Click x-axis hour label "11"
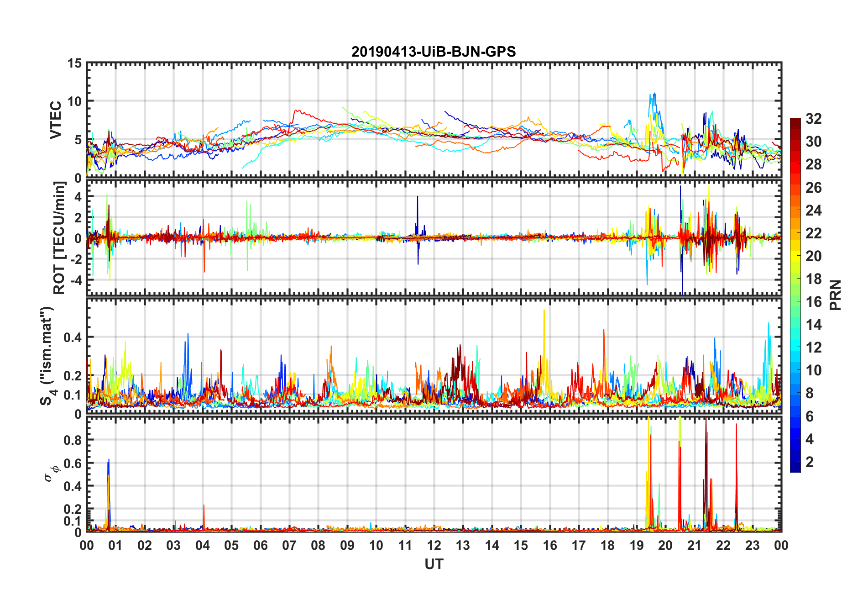The height and width of the screenshot is (590, 868). (x=405, y=545)
